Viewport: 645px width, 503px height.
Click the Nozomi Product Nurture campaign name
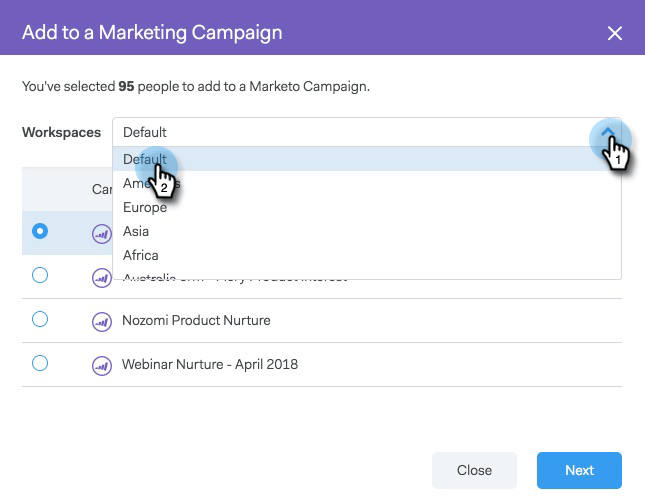[x=196, y=321]
